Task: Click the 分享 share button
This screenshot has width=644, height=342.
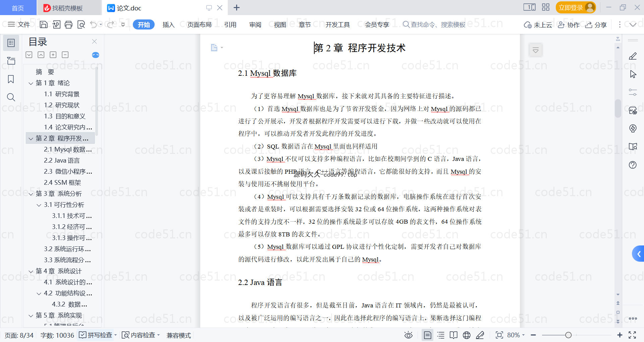Action: tap(596, 25)
